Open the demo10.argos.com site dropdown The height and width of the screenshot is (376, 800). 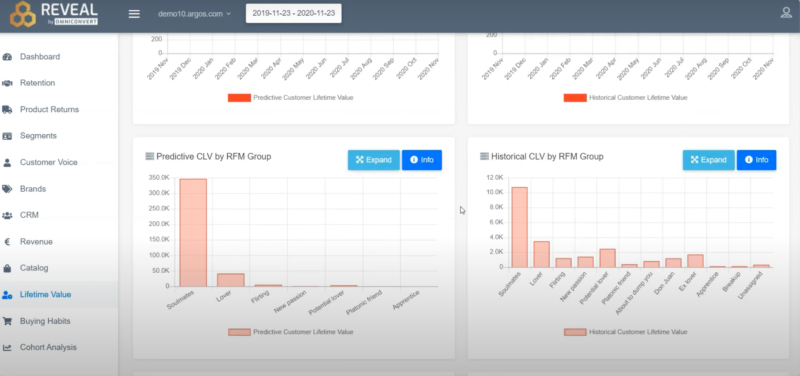194,14
